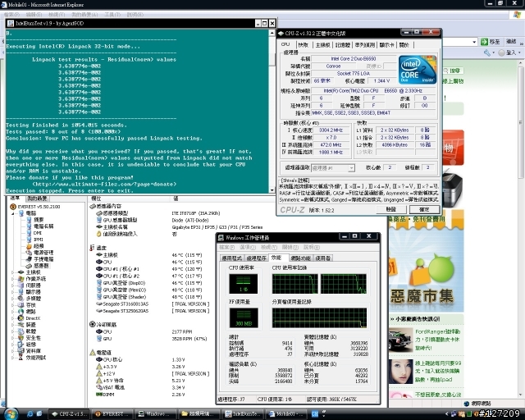Expand the motherboard node below the sensor item
This screenshot has height=420, width=525.
coord(13,272)
